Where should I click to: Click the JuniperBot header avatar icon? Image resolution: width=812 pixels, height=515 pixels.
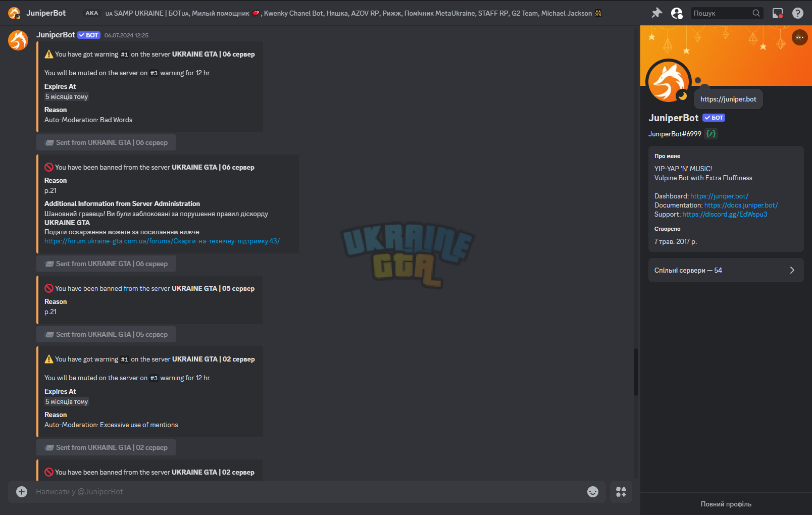15,13
